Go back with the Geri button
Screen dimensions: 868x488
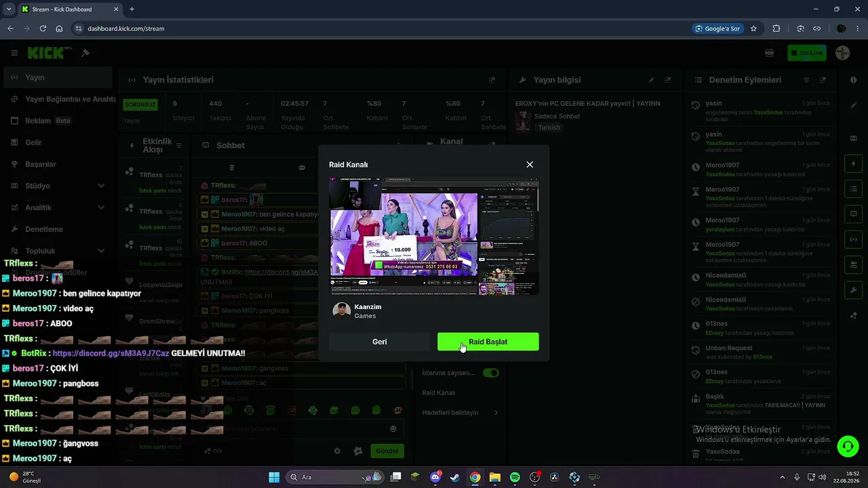click(x=380, y=342)
